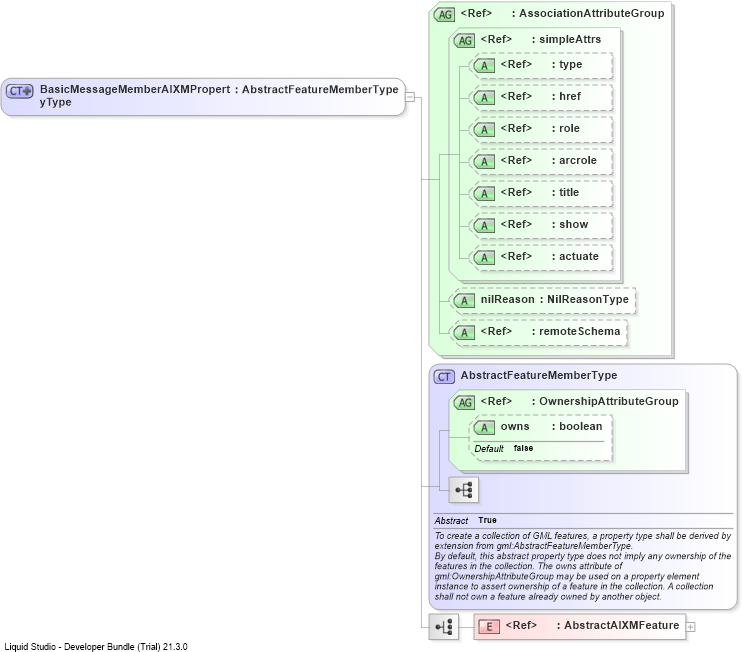Select the ': AbstractAIXMFeature' element label

618,626
